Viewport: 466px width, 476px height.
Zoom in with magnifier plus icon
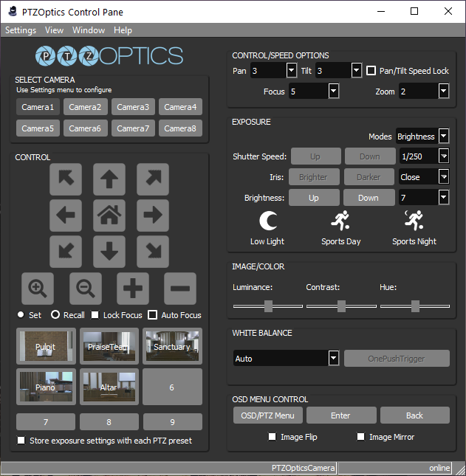tap(38, 289)
